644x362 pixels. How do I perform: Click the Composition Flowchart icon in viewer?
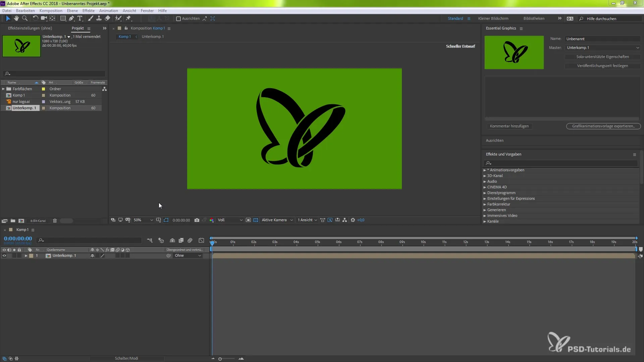[x=345, y=220]
